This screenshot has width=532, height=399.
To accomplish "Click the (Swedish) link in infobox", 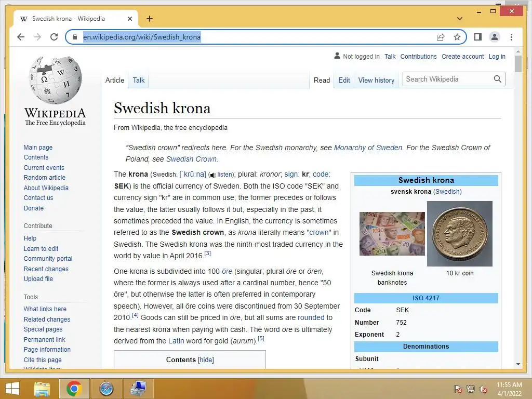I will click(x=447, y=191).
